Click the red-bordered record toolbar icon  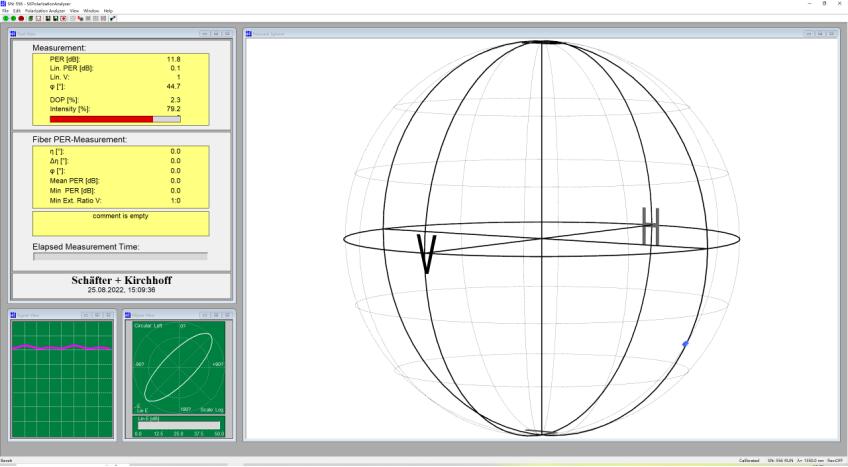coord(65,18)
